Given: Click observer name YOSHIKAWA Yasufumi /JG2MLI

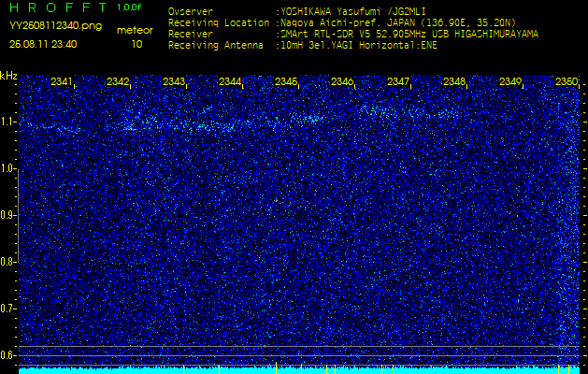Looking at the screenshot, I should click(353, 12).
